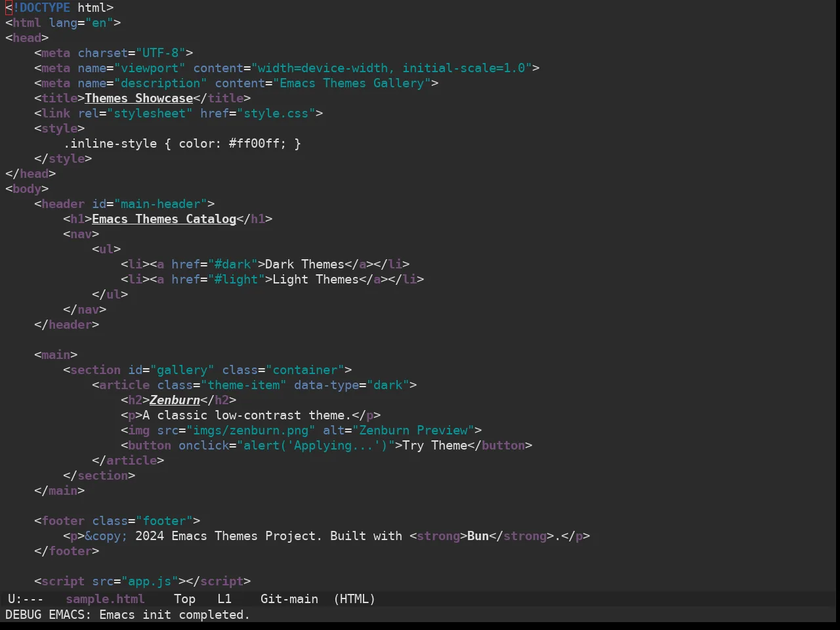This screenshot has height=630, width=840.
Task: Click the opening <main> tag
Action: 56,355
